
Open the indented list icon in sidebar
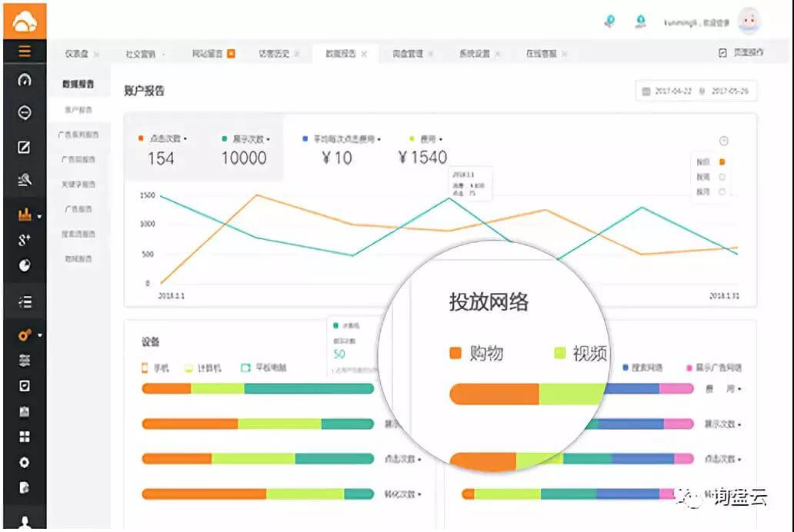point(25,302)
